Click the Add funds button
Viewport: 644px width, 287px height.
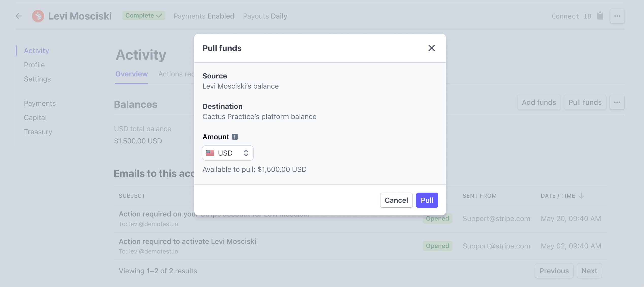click(539, 102)
